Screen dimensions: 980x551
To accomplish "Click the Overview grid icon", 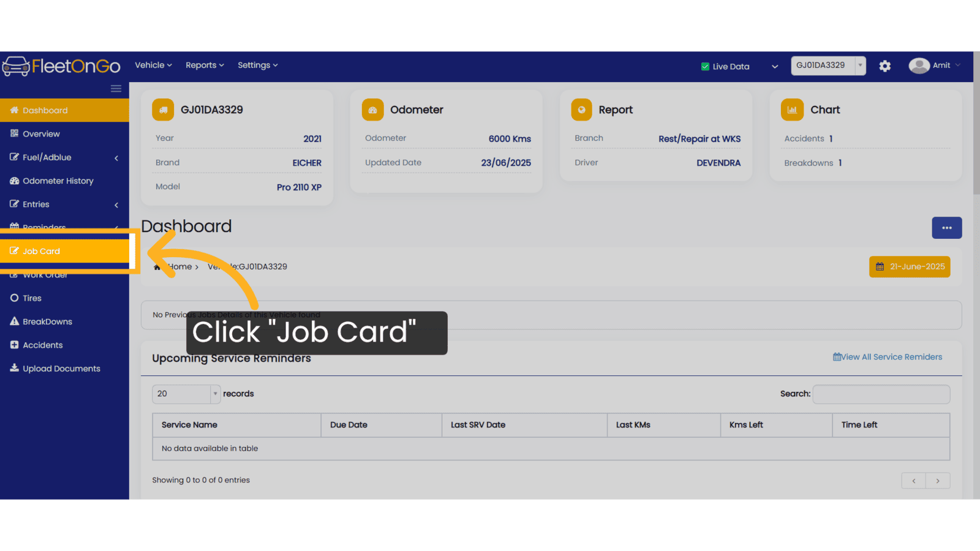I will [14, 133].
